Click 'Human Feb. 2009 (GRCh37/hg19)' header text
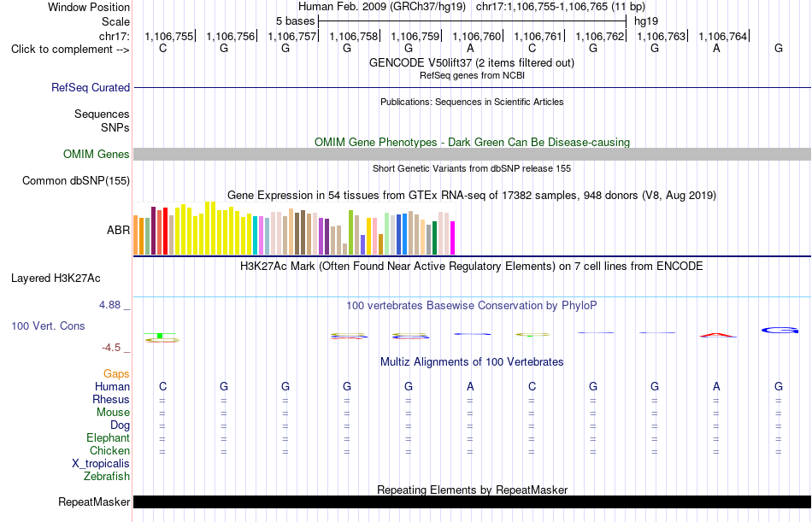 click(382, 7)
